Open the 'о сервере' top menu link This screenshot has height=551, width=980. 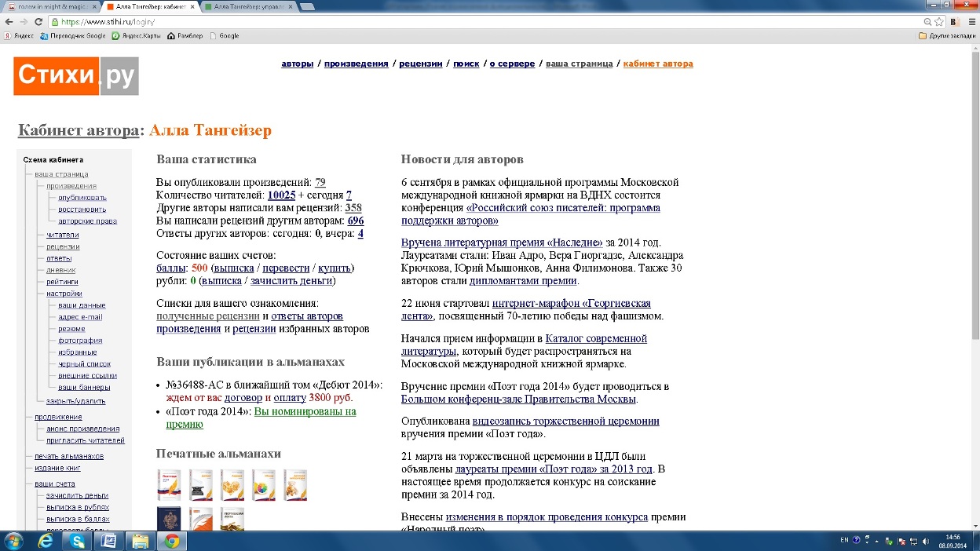[512, 64]
